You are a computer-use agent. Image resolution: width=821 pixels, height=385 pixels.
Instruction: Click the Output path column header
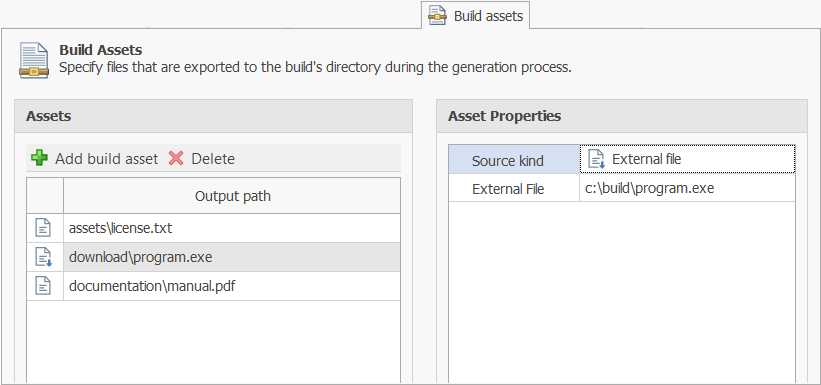[232, 196]
